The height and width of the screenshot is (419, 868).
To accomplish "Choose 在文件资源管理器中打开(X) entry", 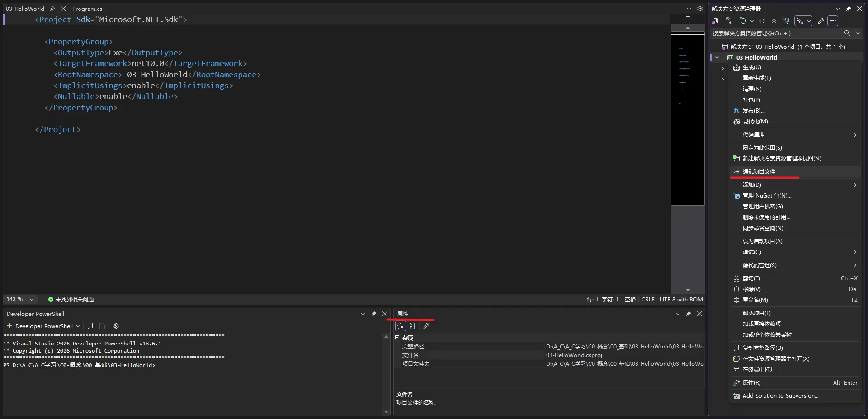I will (x=795, y=359).
